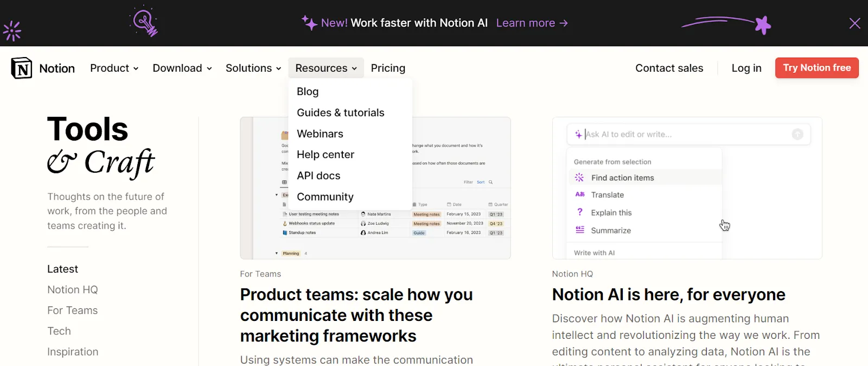Follow the Learn more link
Viewport: 868px width, 366px height.
pos(532,23)
